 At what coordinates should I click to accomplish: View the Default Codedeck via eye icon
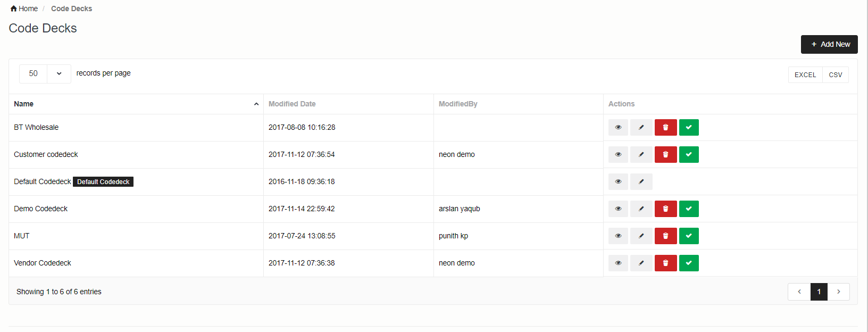[x=618, y=182]
